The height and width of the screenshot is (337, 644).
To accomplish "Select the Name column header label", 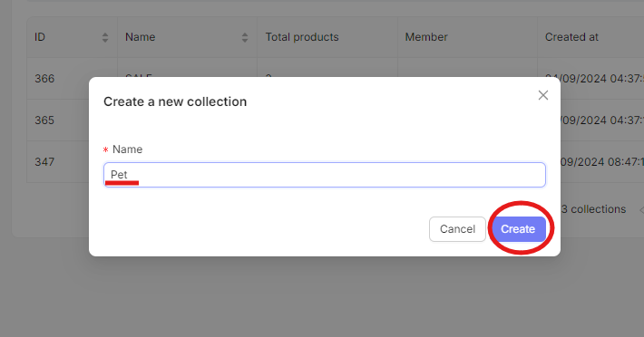I will coord(140,37).
